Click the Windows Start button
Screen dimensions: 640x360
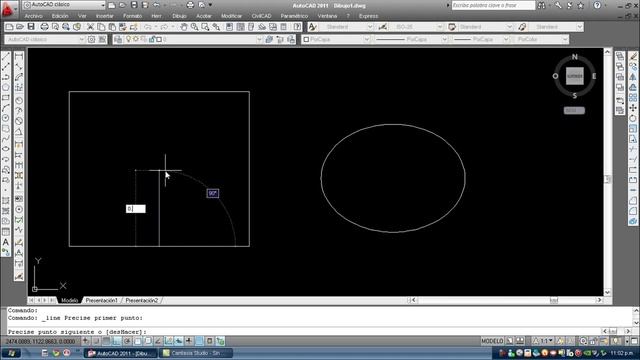11,353
